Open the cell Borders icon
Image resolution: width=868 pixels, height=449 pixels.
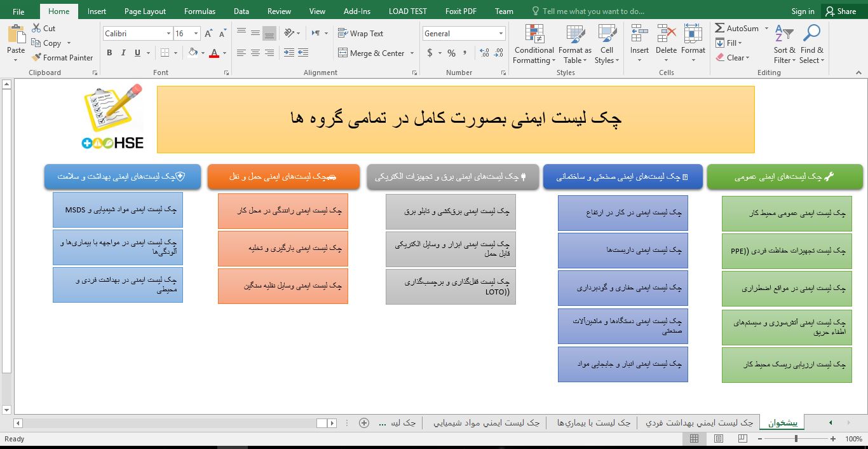click(x=165, y=53)
